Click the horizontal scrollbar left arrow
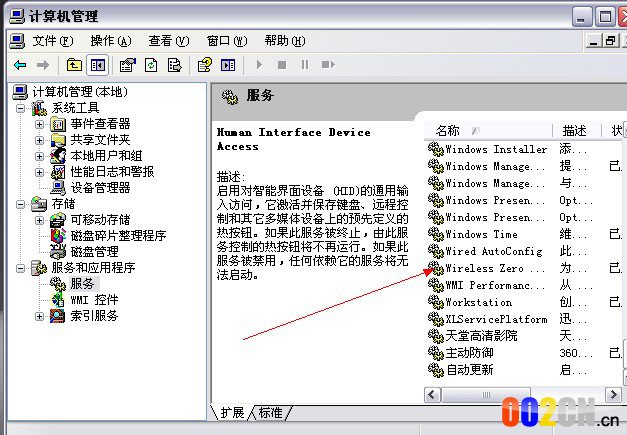This screenshot has height=435, width=627. 432,395
